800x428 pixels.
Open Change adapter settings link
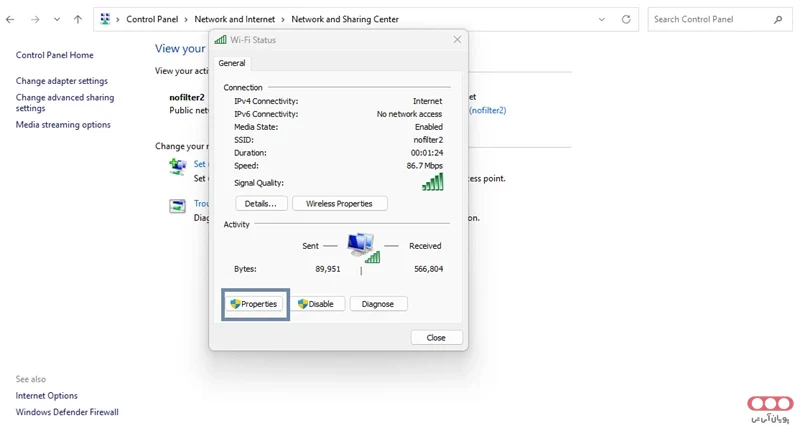[62, 81]
